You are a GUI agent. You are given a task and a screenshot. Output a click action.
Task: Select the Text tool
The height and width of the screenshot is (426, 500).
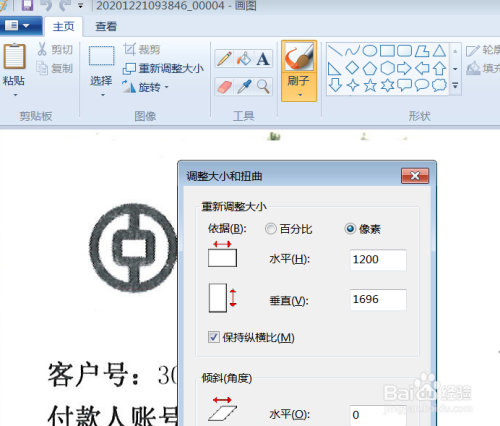[263, 59]
